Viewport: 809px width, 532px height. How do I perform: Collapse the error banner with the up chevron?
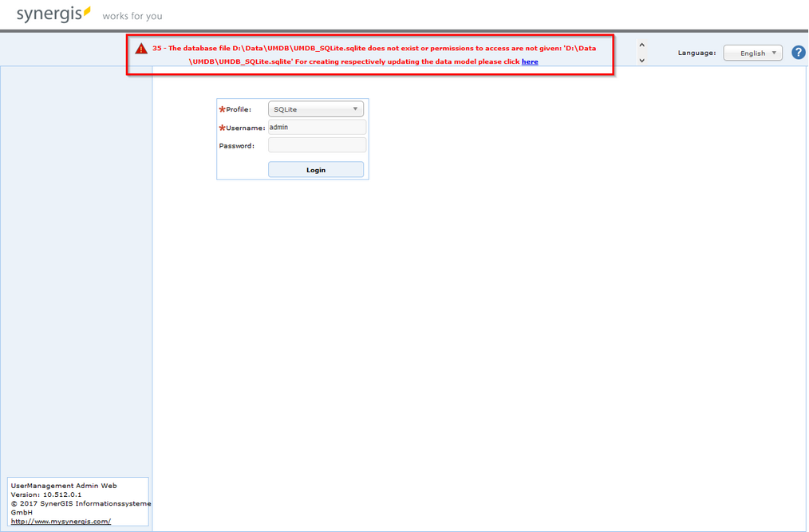[x=641, y=45]
